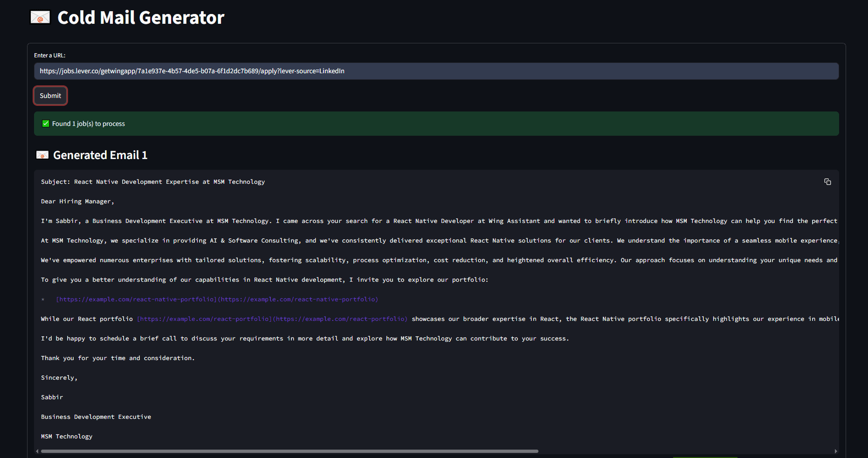Viewport: 868px width, 458px height.
Task: Click the envelope icon beside Generated Email 1
Action: click(42, 155)
